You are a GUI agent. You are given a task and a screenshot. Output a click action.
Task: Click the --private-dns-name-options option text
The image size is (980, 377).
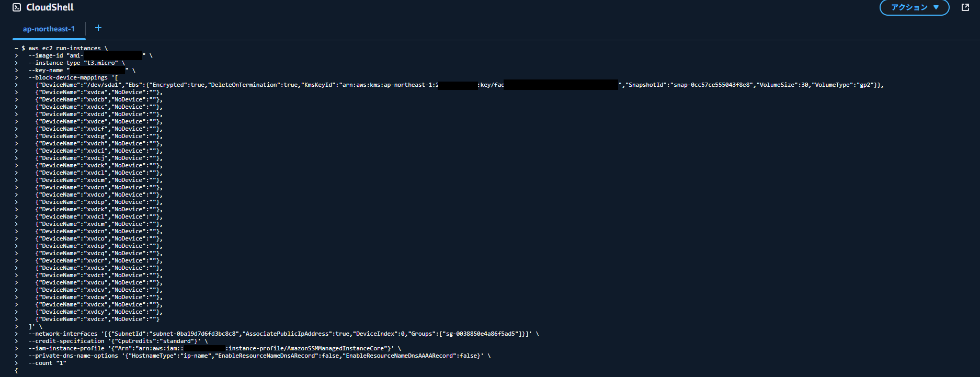(x=73, y=356)
